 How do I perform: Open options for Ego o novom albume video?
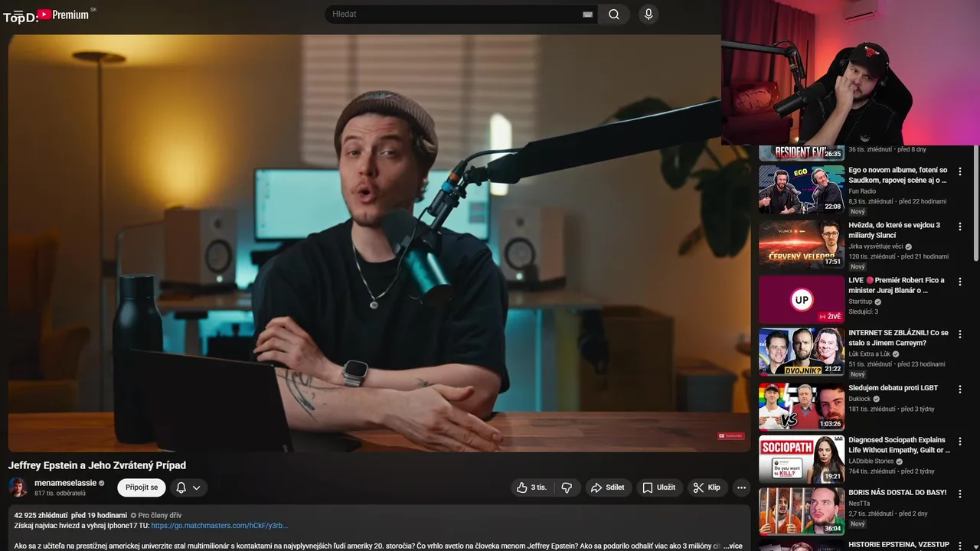[960, 171]
